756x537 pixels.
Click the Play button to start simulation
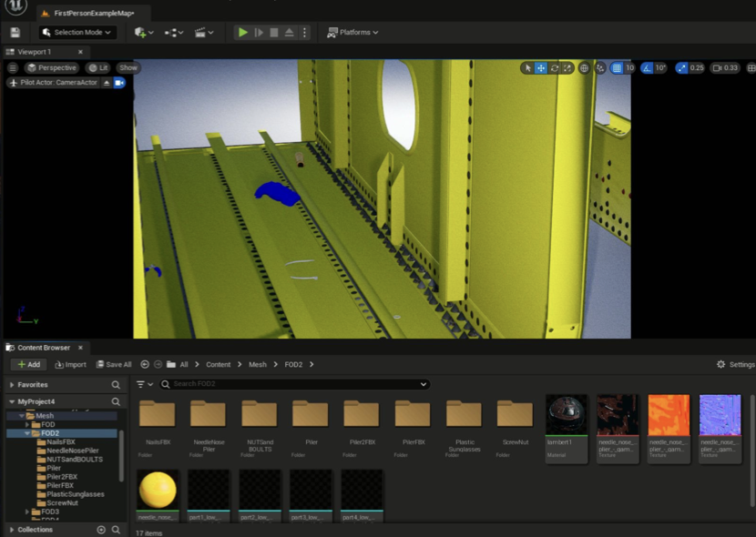tap(242, 33)
